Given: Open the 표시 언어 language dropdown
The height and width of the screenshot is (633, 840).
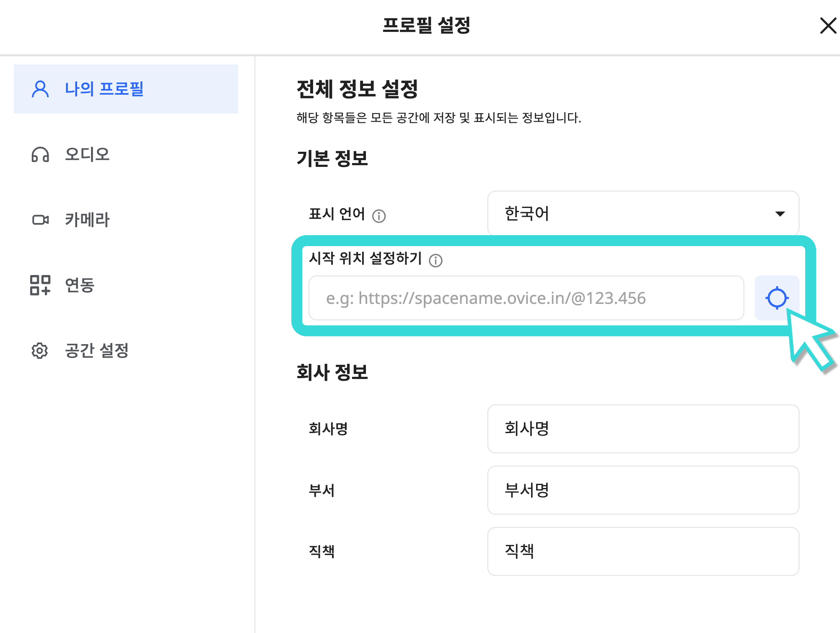Looking at the screenshot, I should 643,213.
